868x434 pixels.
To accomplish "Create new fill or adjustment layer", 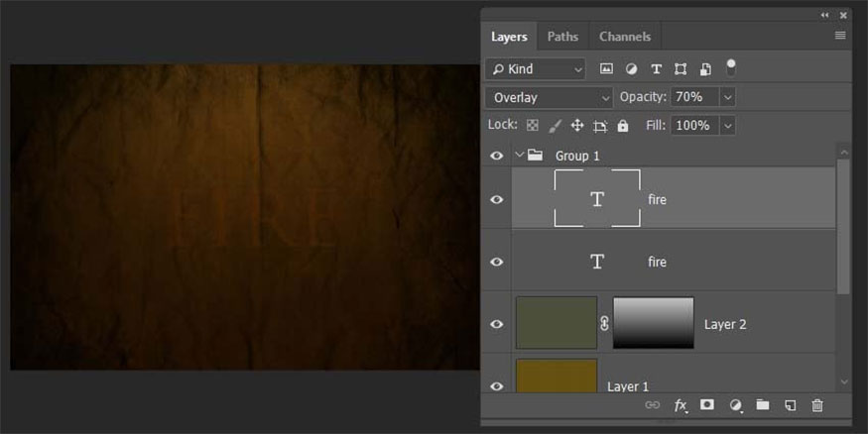I will click(x=735, y=405).
